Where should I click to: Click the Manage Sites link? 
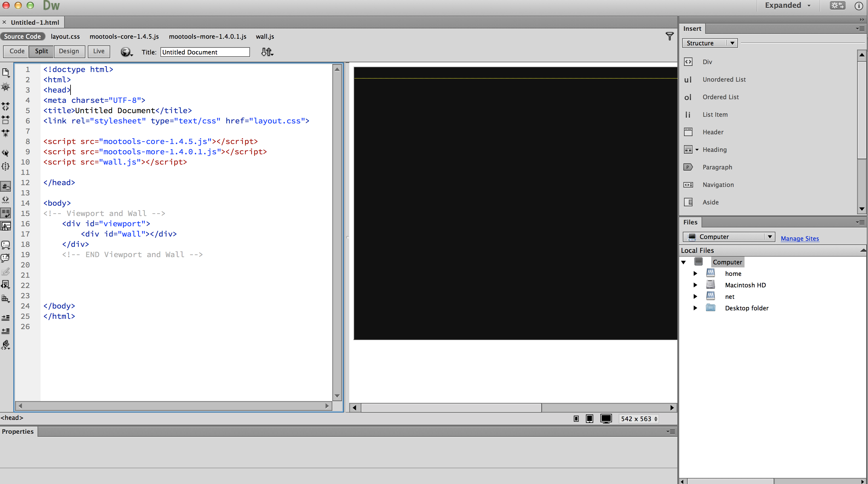pyautogui.click(x=800, y=238)
